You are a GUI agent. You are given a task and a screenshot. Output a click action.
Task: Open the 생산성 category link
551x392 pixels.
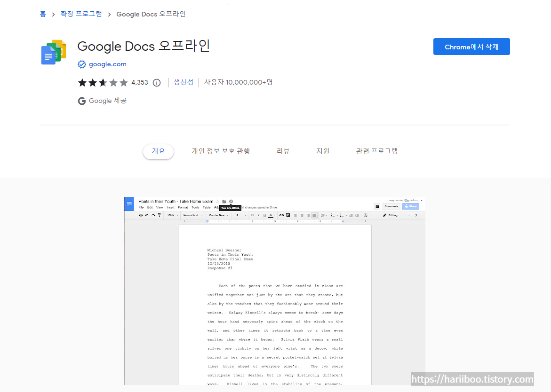tap(184, 82)
